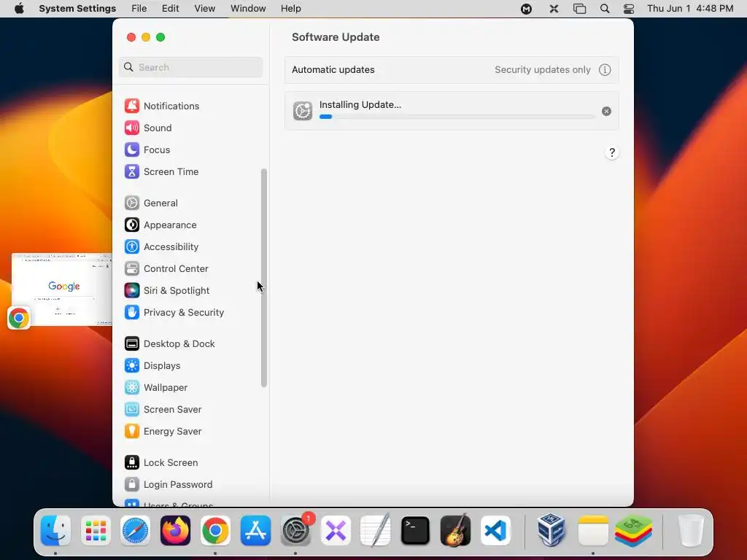Open TextEdit from the Dock

click(x=376, y=531)
